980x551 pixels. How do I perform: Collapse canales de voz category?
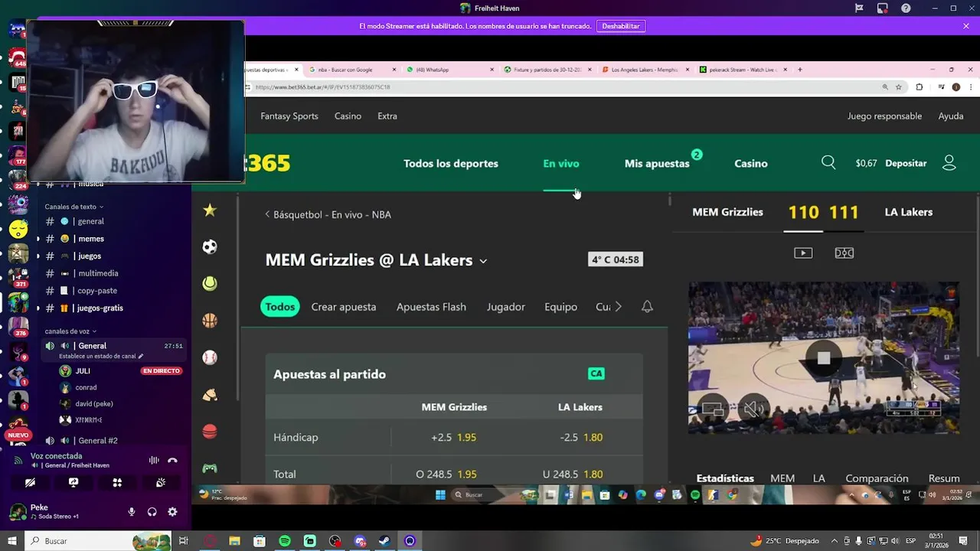[x=70, y=331]
